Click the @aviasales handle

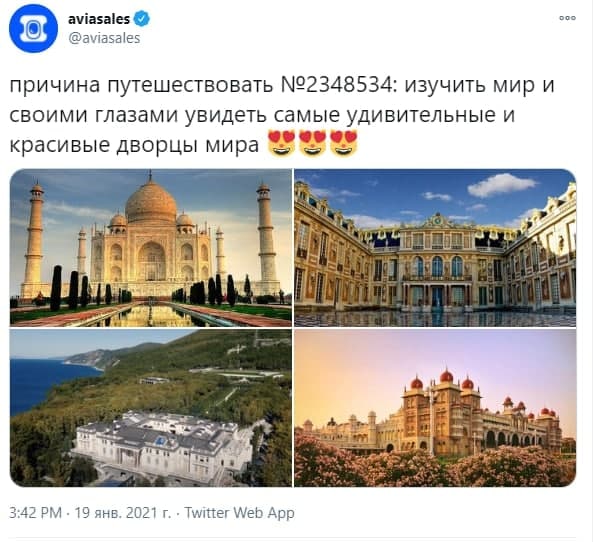(104, 38)
